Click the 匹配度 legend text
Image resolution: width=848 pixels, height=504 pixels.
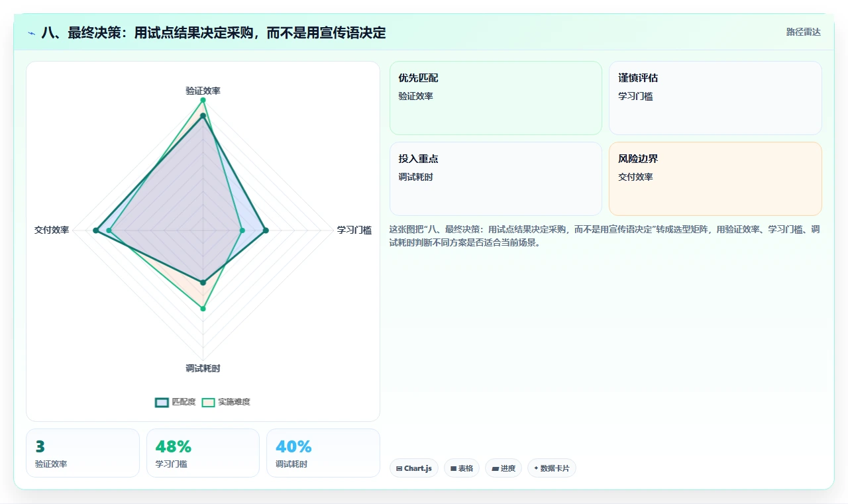[184, 402]
